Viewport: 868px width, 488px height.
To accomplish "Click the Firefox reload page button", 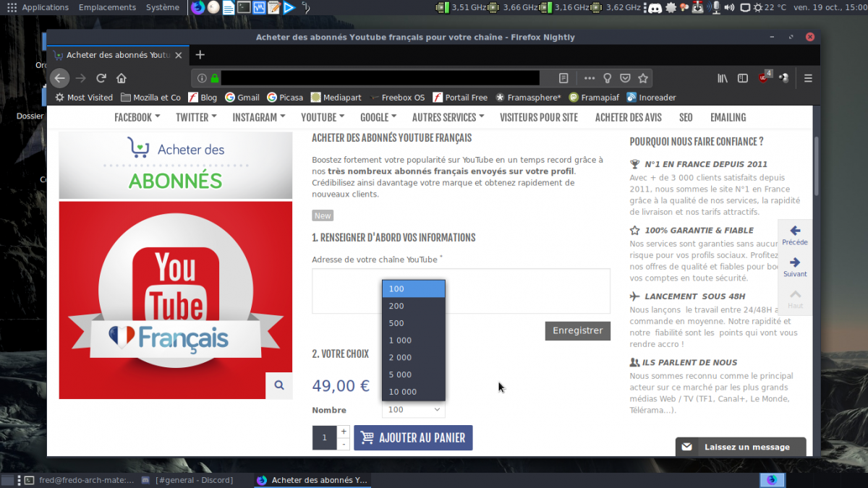I will point(101,78).
